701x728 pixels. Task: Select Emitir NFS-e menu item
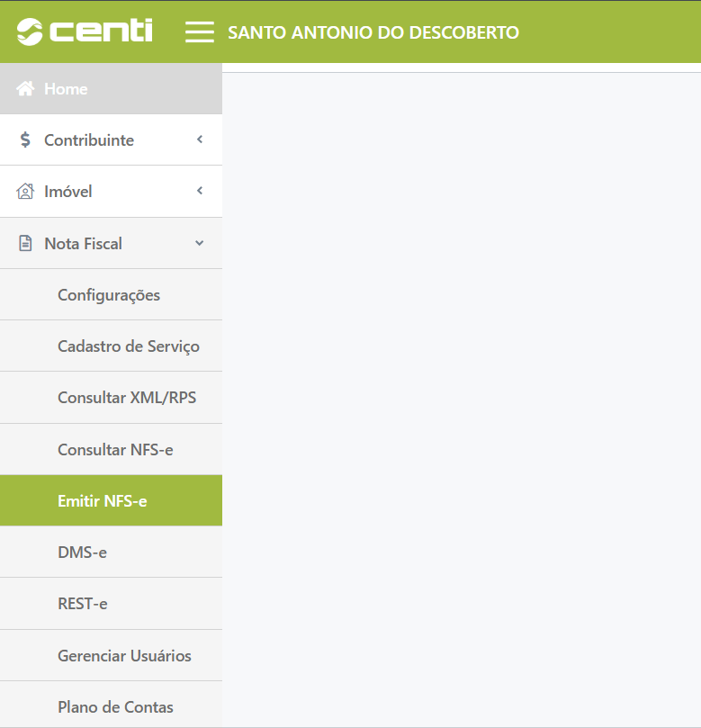coord(102,501)
